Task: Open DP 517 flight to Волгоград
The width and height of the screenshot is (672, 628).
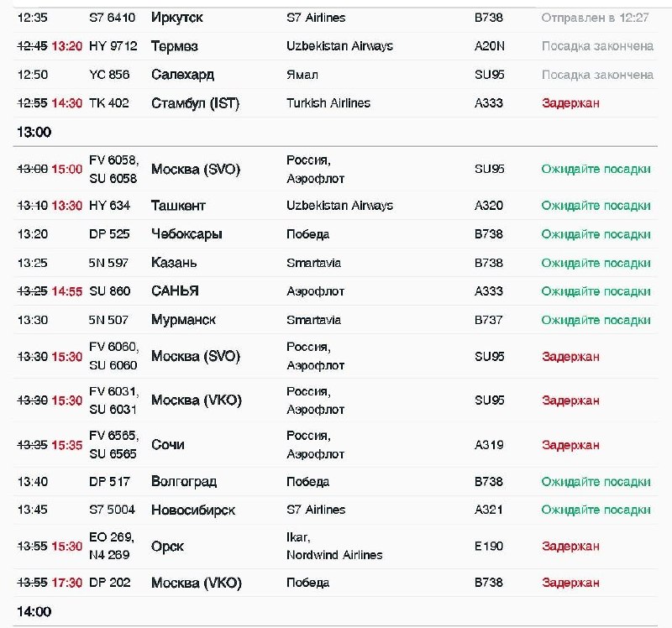Action: click(x=335, y=482)
